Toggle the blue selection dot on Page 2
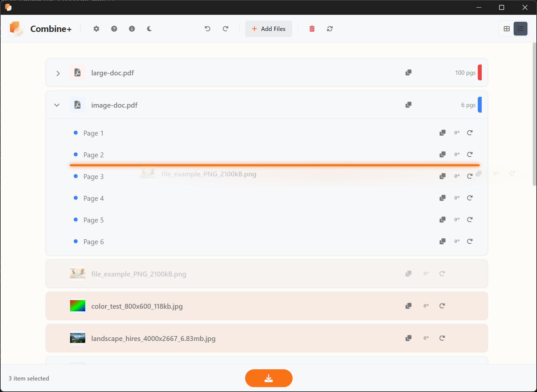Screen dimensions: 537x392 click(x=75, y=154)
